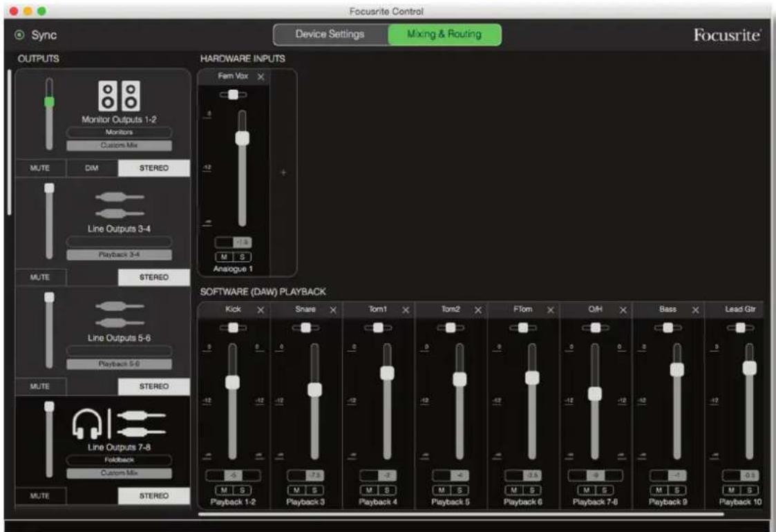The image size is (776, 532).
Task: Mute the Snare Playback 3 channel
Action: pos(296,490)
